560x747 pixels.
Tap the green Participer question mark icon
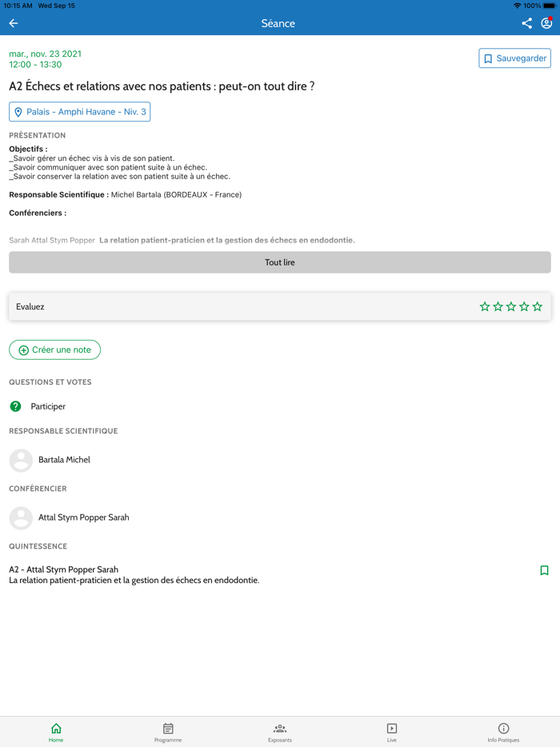(x=15, y=406)
